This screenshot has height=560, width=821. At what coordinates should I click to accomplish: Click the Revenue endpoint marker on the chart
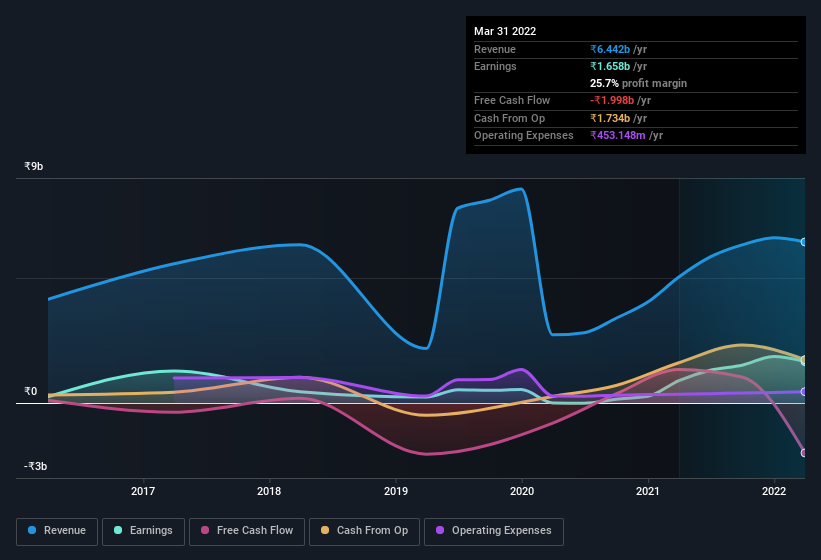tap(804, 242)
